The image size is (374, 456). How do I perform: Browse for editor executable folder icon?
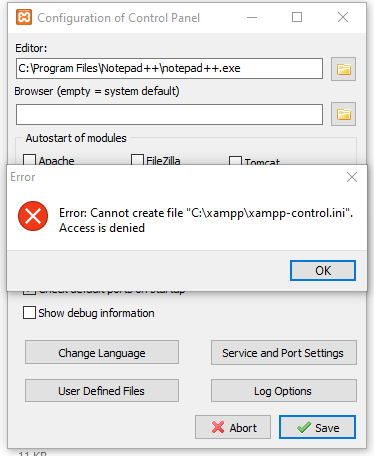pyautogui.click(x=343, y=69)
